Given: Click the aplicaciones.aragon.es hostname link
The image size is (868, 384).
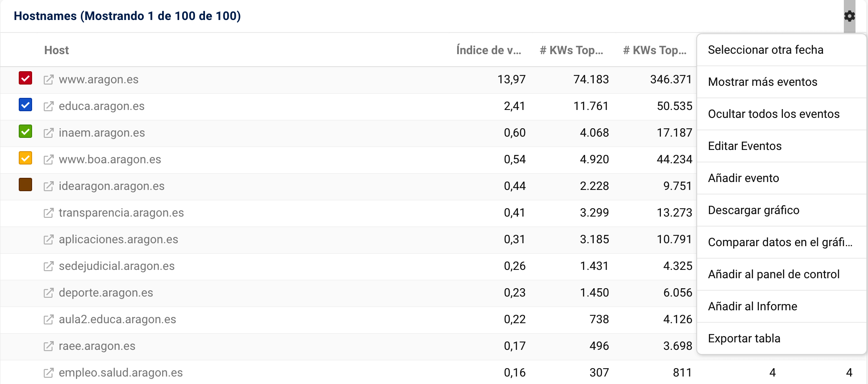Looking at the screenshot, I should coord(118,239).
